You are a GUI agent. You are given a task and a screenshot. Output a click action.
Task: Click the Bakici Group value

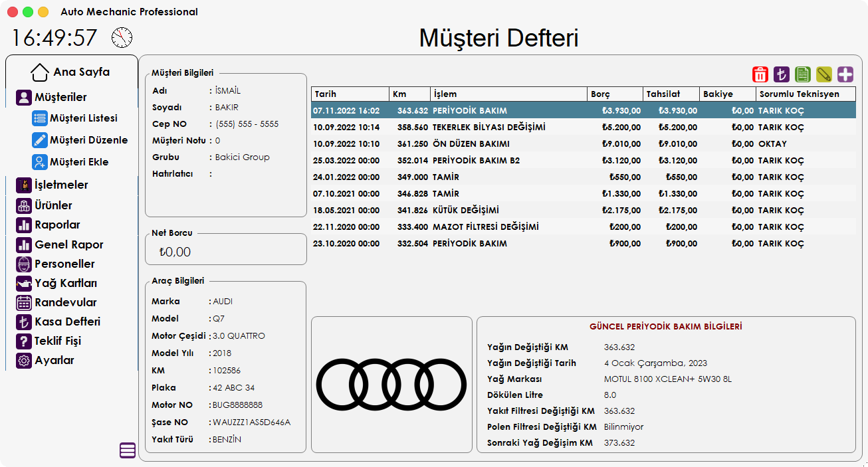click(243, 157)
